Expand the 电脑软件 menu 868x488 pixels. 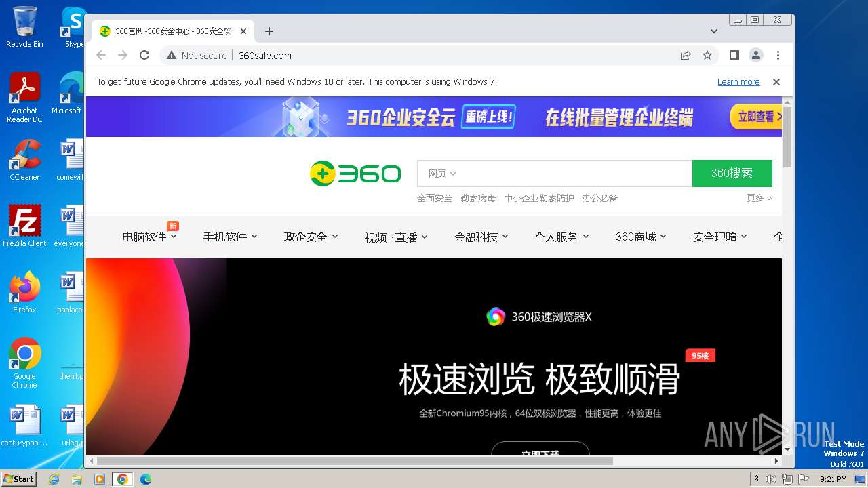click(149, 237)
